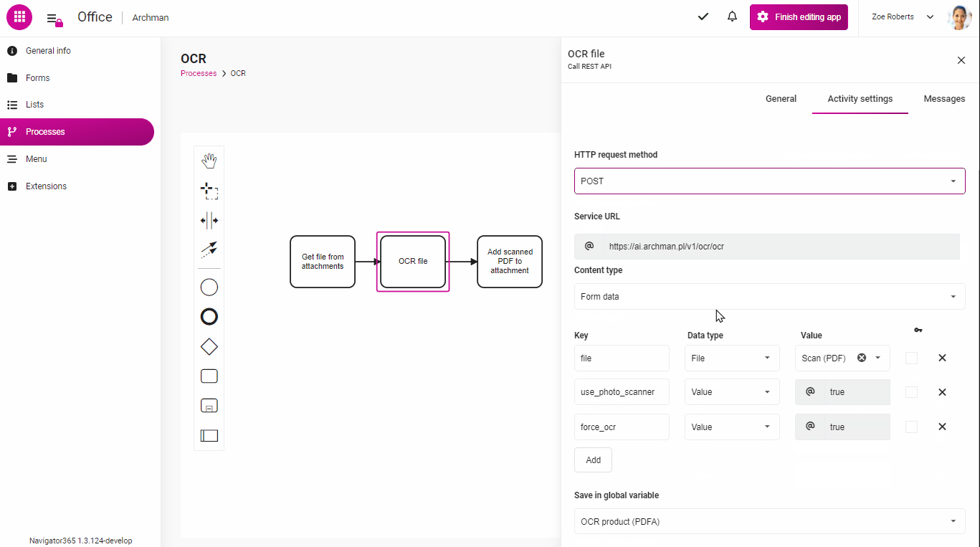The width and height of the screenshot is (980, 547).
Task: Click the use_photo_scanner key input field
Action: coord(622,392)
